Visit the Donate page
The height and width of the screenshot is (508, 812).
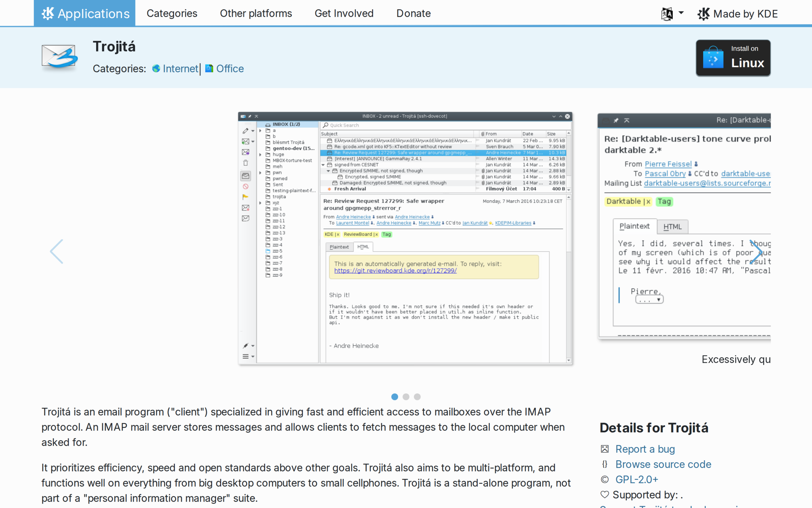413,13
